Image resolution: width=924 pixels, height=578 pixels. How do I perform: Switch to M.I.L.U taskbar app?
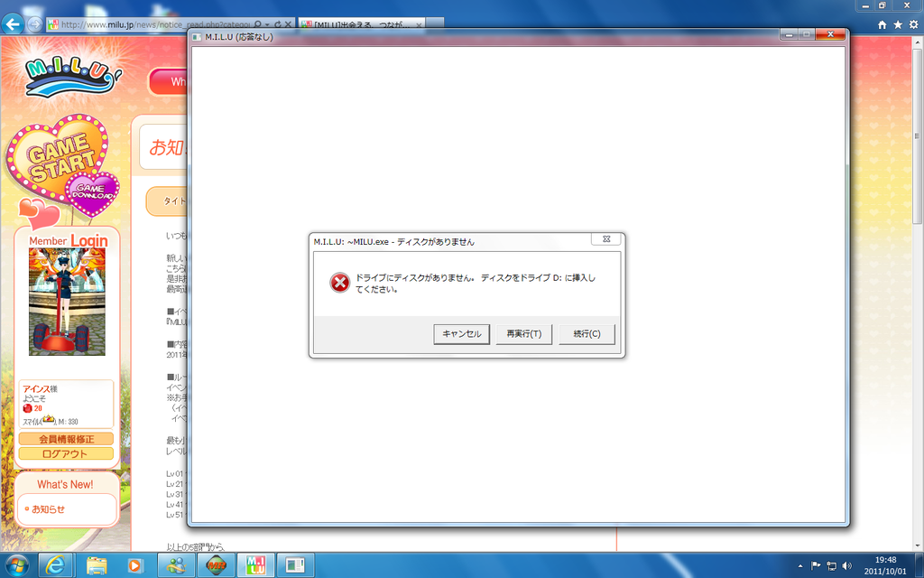tap(255, 565)
